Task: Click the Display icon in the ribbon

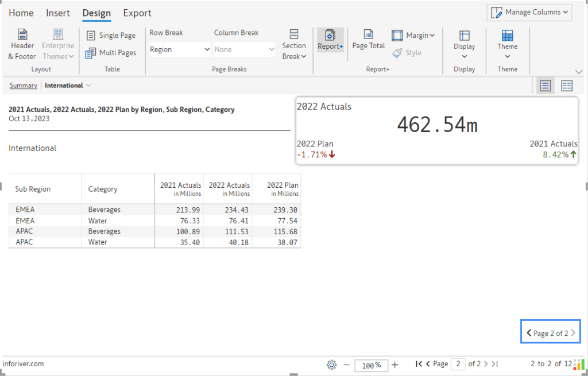Action: click(464, 45)
